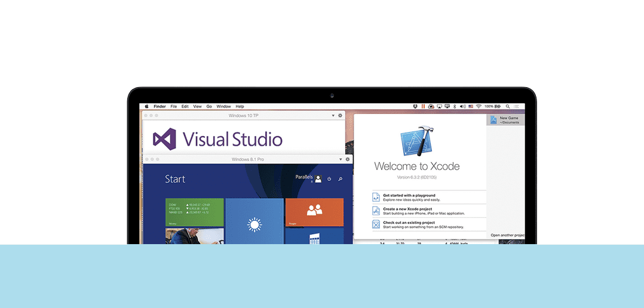Click the Parallels user name

click(x=304, y=177)
